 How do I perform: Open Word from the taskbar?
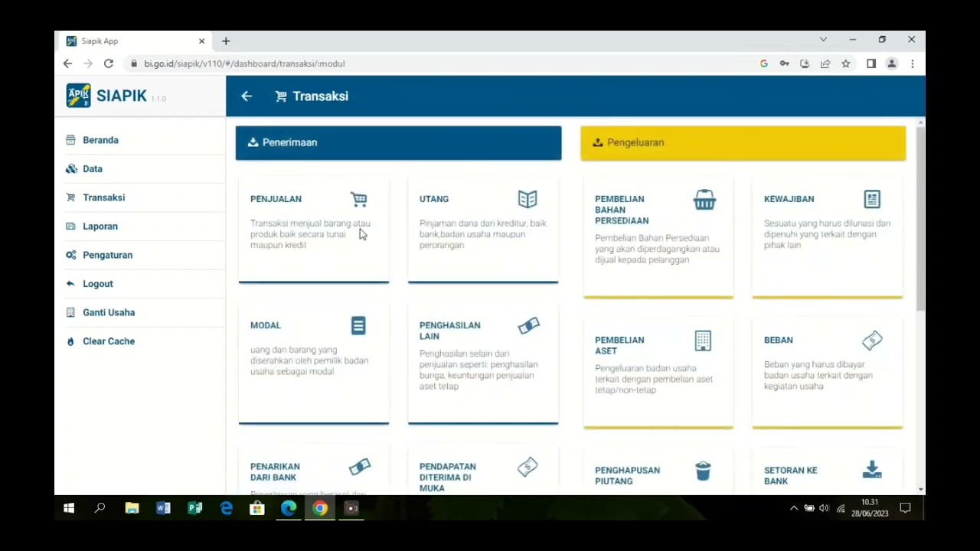point(163,508)
